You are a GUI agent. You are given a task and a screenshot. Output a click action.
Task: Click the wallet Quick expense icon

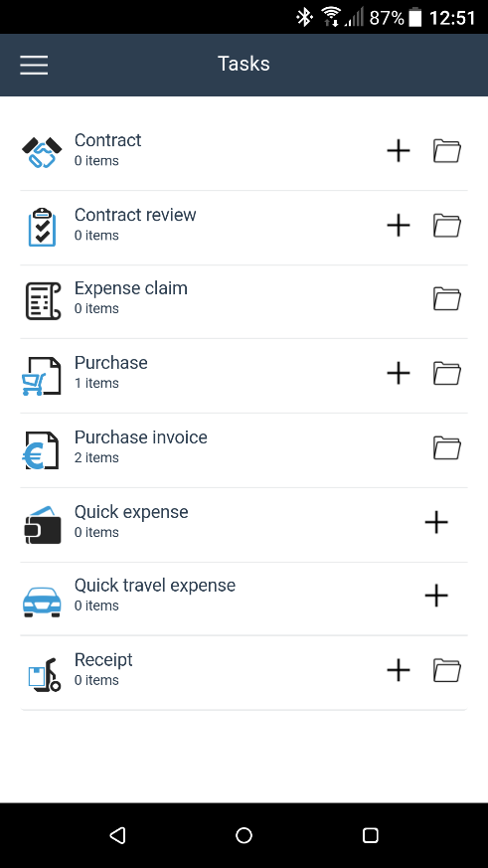(x=42, y=525)
